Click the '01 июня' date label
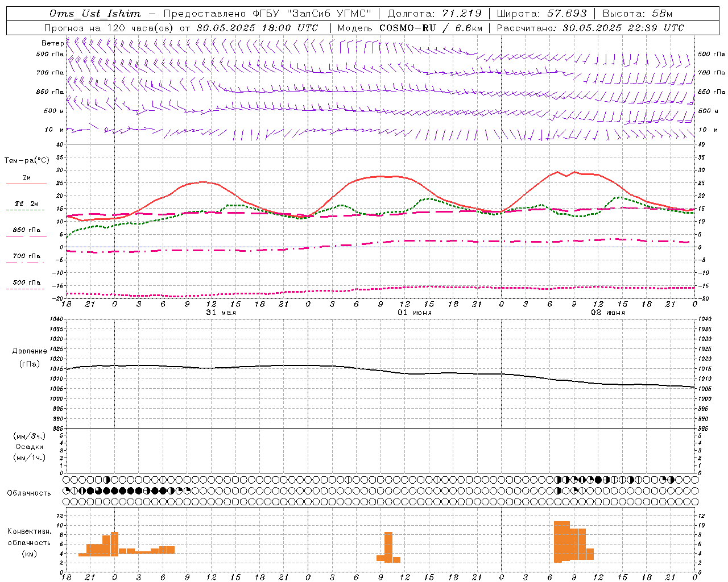 click(x=415, y=312)
